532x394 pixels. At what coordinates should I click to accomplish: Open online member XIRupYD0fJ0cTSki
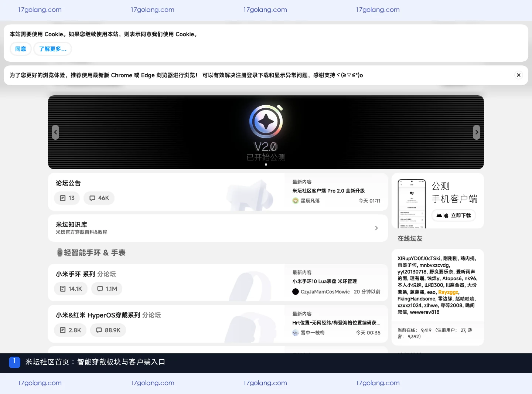coord(419,258)
